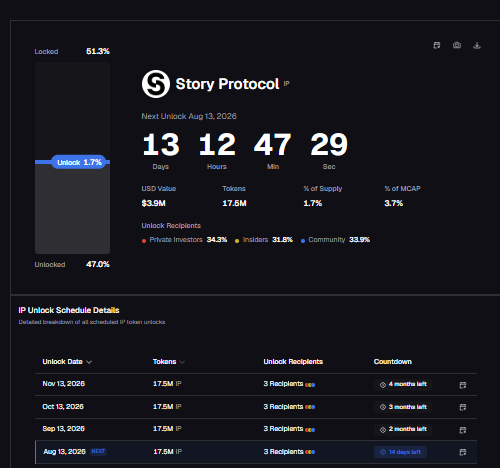Click the NEXT tag on Aug 13 row
This screenshot has height=468, width=500.
click(x=98, y=451)
